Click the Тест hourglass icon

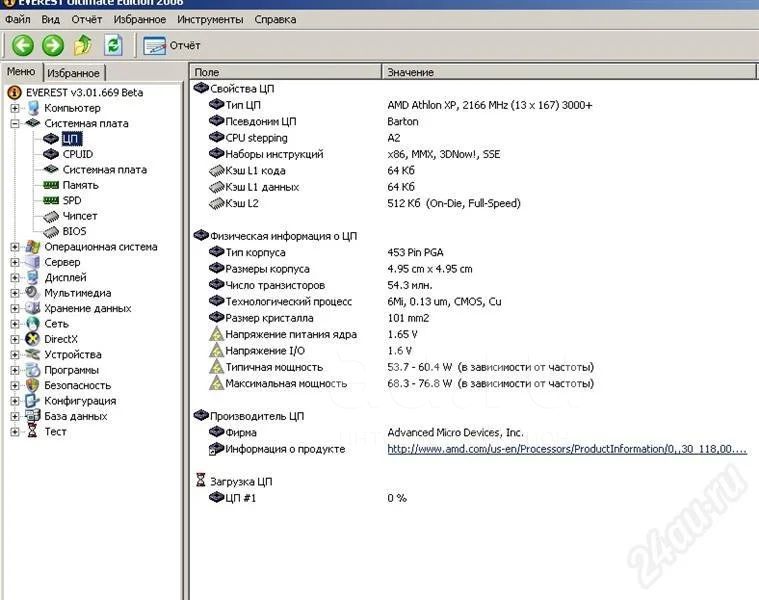[32, 432]
